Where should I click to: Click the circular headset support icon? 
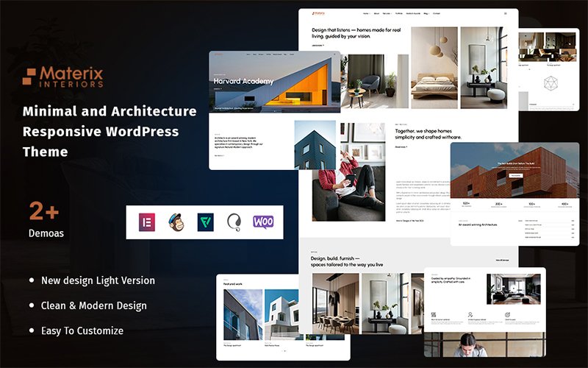point(234,222)
